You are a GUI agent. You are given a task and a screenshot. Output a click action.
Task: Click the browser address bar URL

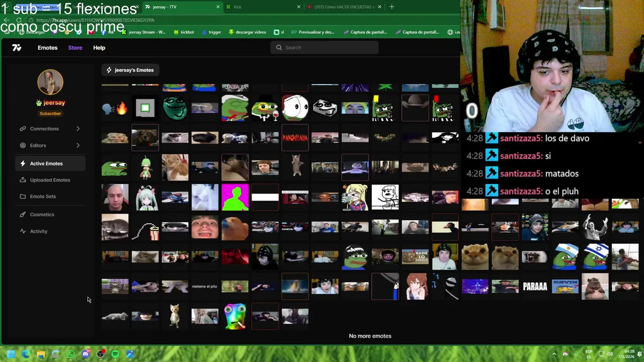[95, 20]
